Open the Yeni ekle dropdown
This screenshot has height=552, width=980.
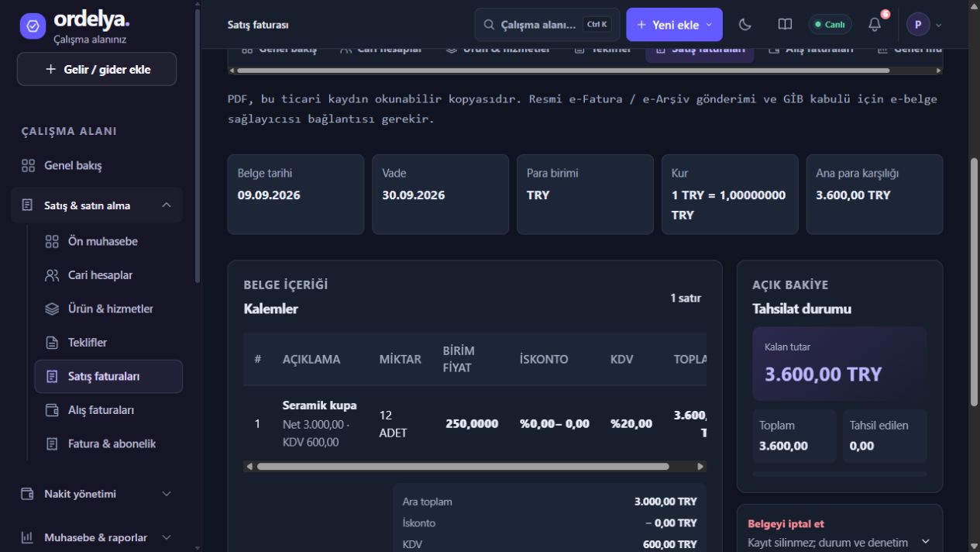coord(674,25)
